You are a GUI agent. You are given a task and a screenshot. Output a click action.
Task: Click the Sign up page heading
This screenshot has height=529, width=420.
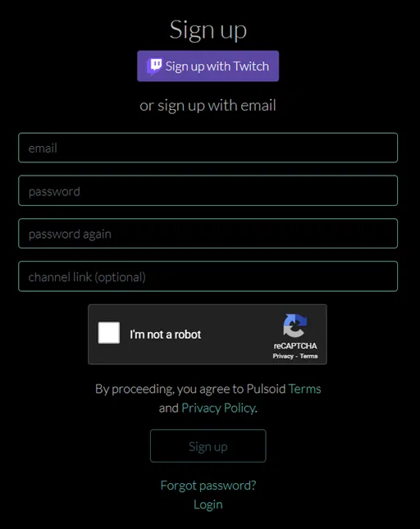tap(208, 30)
